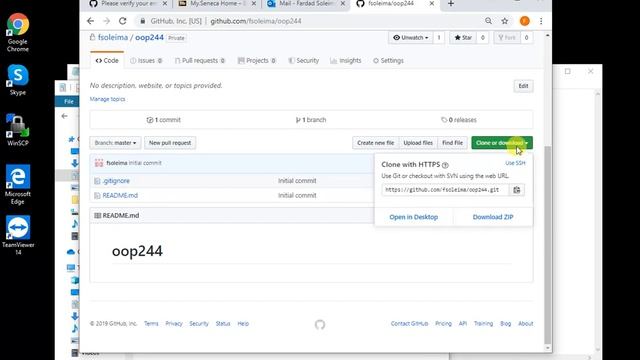
Task: Go forward using Chrome forward arrow
Action: click(x=107, y=21)
